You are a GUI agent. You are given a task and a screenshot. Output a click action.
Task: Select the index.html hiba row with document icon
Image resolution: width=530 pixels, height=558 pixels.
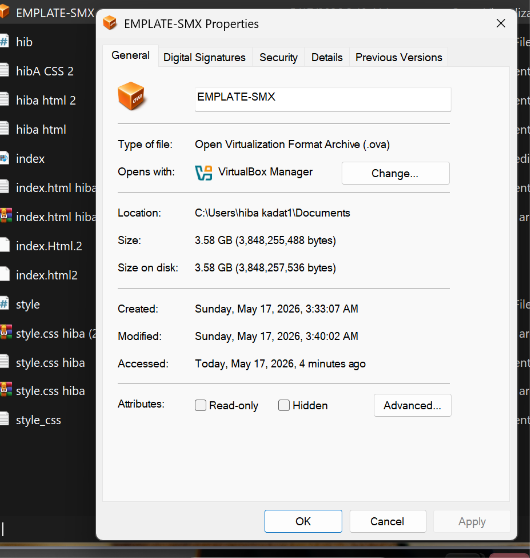click(48, 188)
